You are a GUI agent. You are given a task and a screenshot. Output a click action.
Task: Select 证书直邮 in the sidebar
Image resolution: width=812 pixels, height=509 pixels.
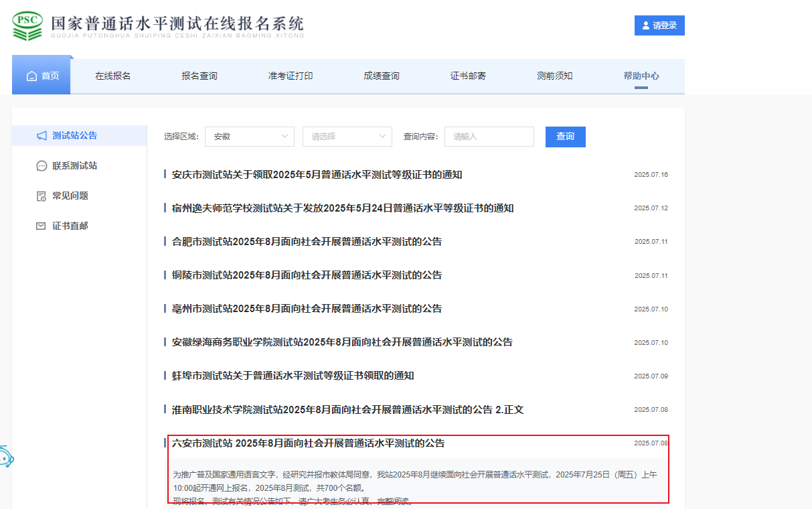click(x=70, y=226)
